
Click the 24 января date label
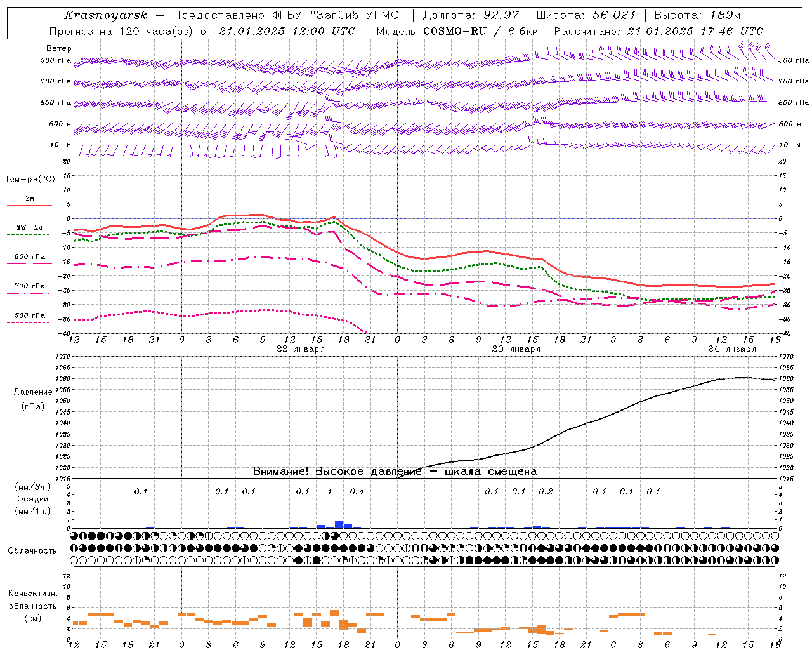point(732,349)
